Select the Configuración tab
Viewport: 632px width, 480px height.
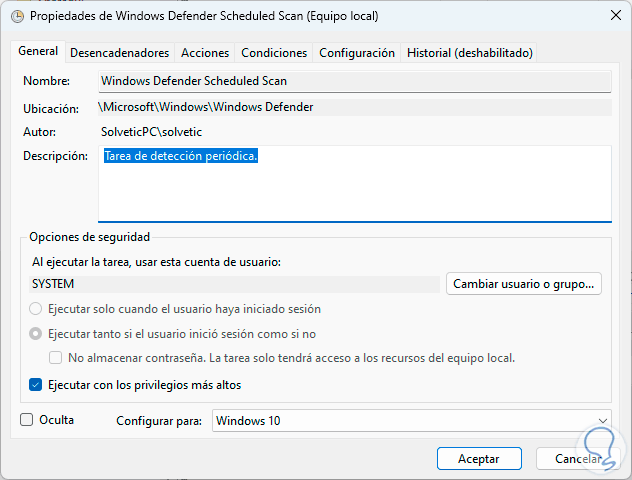click(357, 53)
